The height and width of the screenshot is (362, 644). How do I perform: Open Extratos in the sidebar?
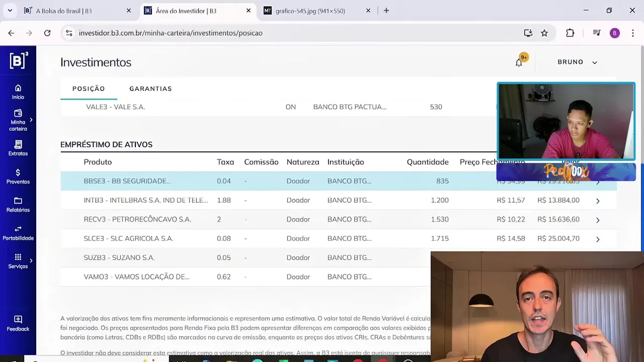(x=18, y=148)
